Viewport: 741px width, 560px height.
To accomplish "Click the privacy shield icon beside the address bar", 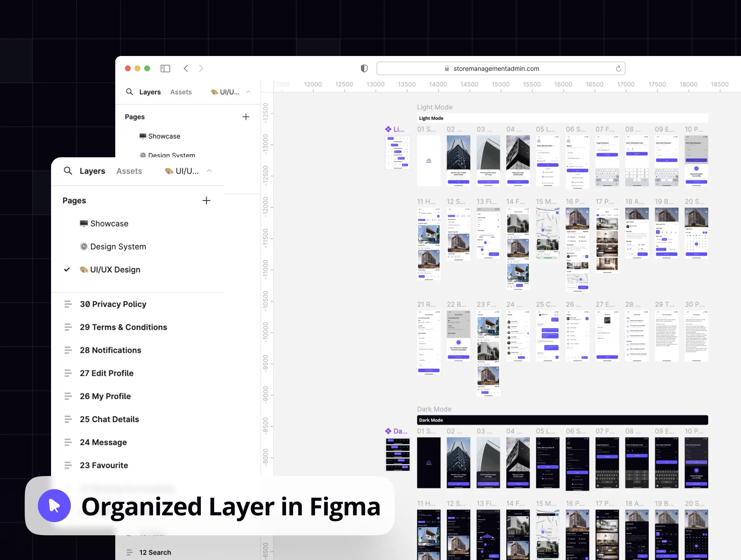I will coord(364,68).
